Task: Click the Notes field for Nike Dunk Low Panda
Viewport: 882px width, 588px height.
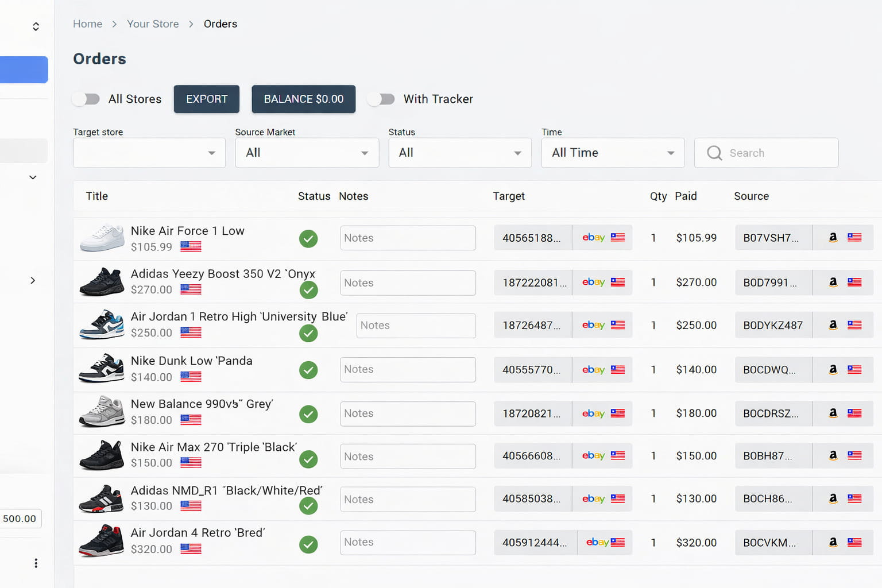Action: tap(408, 370)
